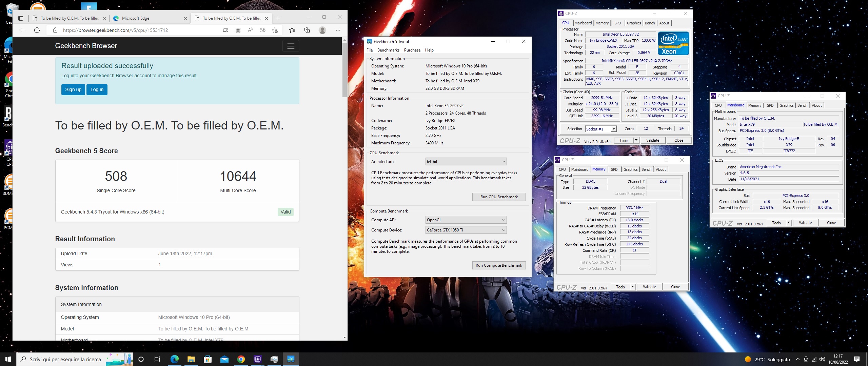
Task: Open the volume icon in system tray
Action: pos(822,359)
